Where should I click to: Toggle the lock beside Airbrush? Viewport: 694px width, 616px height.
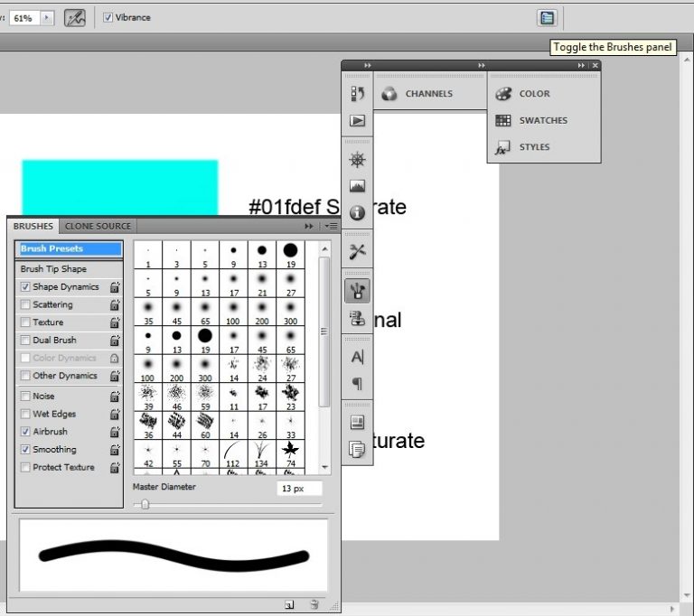(x=115, y=432)
